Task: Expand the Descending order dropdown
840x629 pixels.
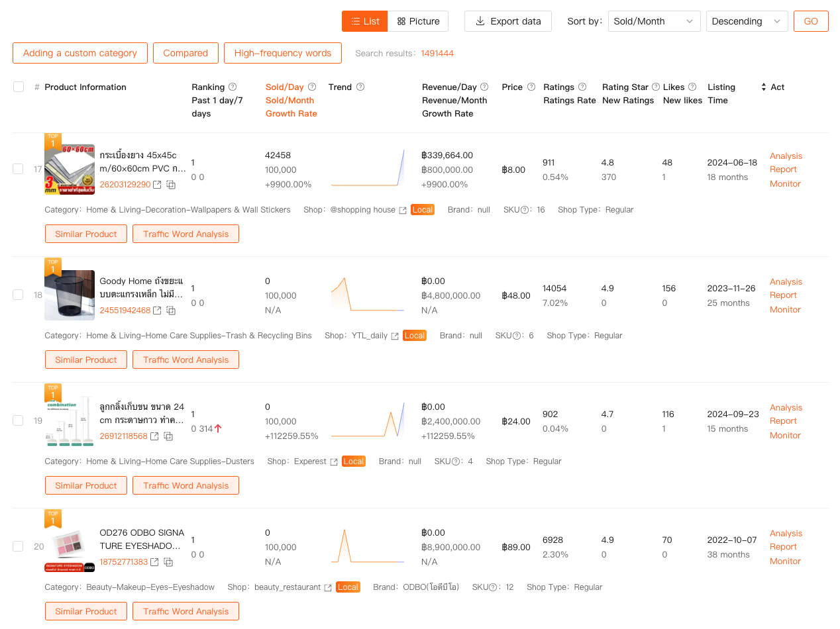Action: tap(747, 21)
